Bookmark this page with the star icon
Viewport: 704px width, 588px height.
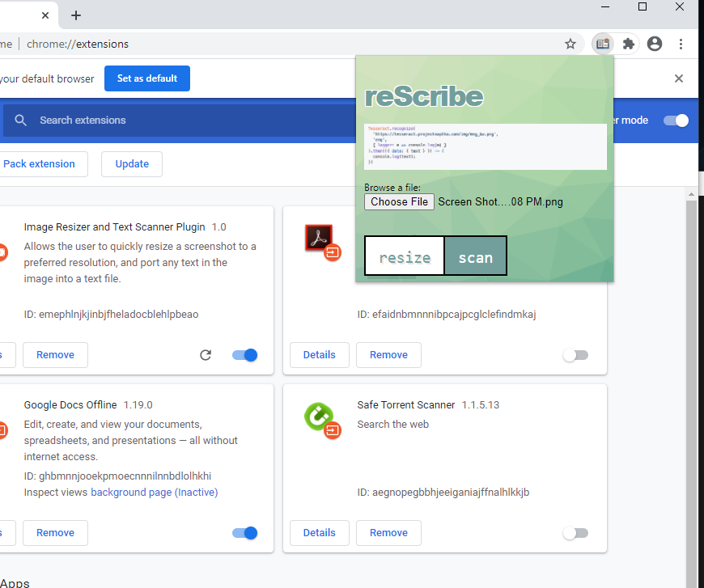click(x=570, y=44)
